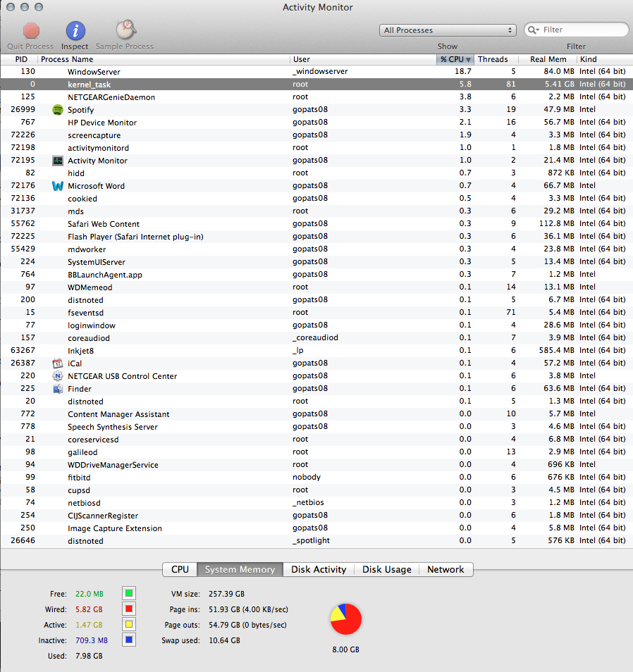Image resolution: width=633 pixels, height=672 pixels.
Task: Sort by the PID column header
Action: coord(19,59)
